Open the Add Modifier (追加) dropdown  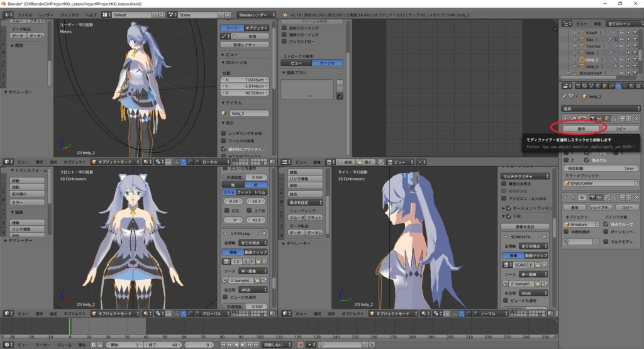(601, 108)
